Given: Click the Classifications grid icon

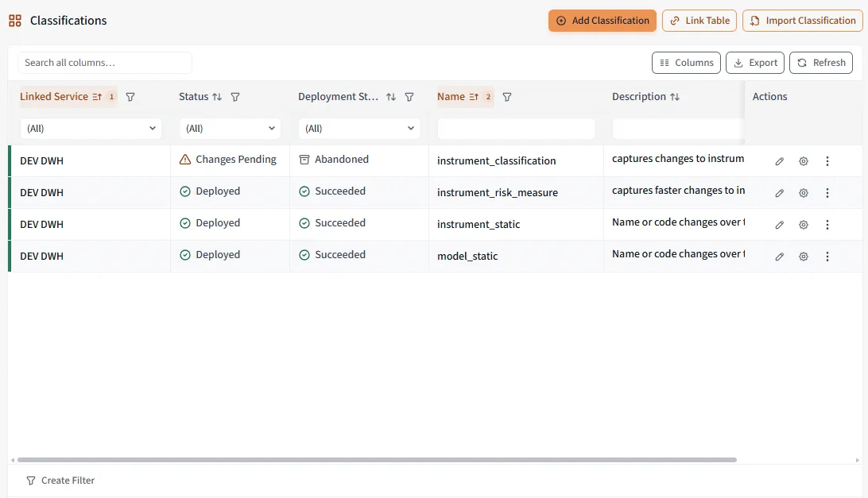Looking at the screenshot, I should point(15,21).
